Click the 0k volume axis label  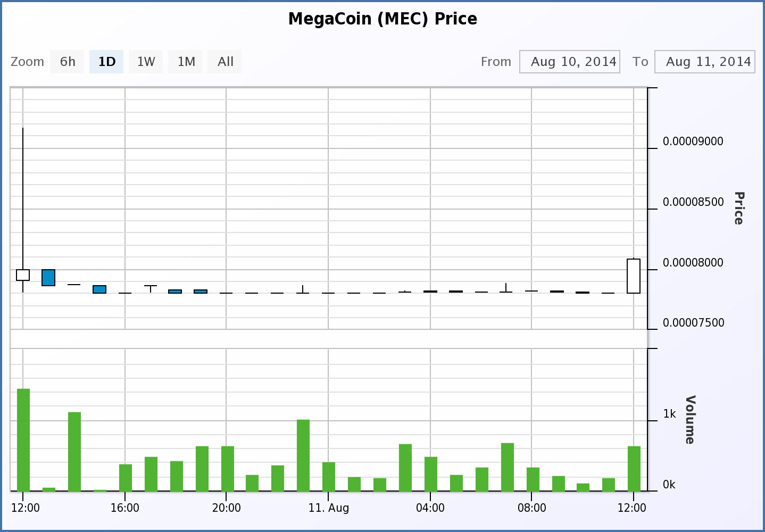tap(669, 485)
